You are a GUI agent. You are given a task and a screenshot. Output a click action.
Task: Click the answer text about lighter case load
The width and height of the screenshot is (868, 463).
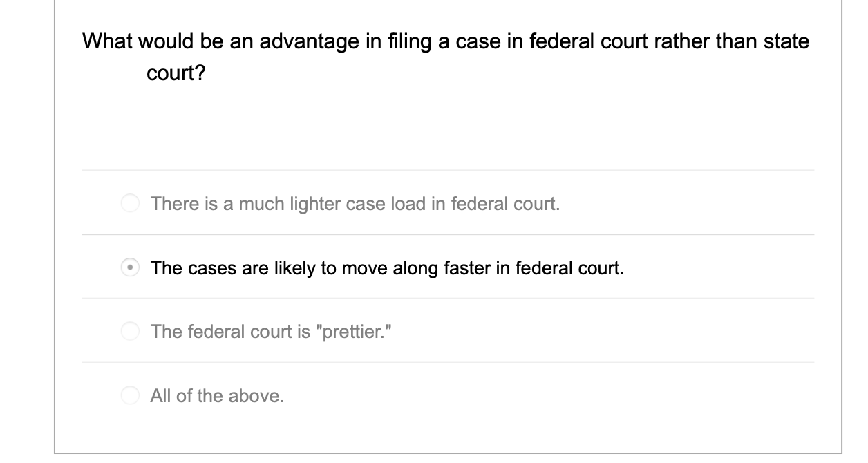356,204
